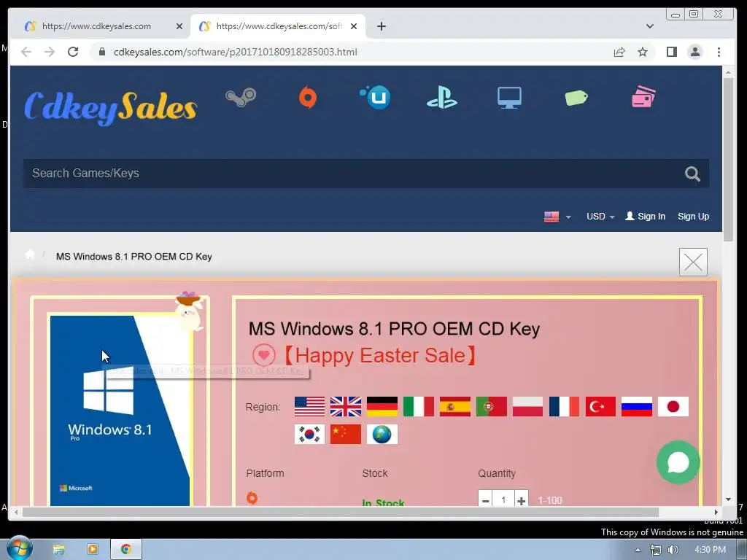The width and height of the screenshot is (747, 560).
Task: Click the browser address bar URL
Action: tap(236, 52)
